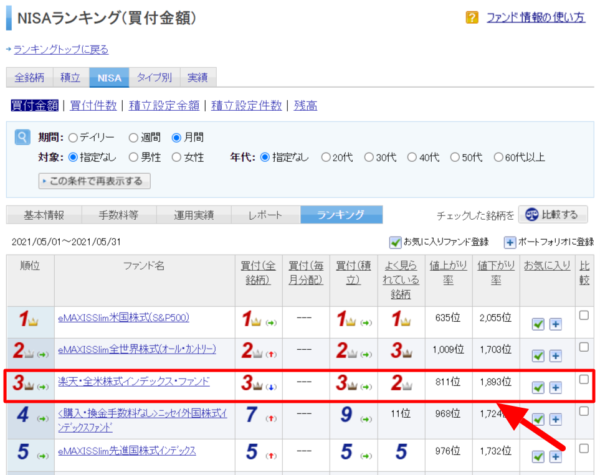Check compare box for 楽天・全米株式 fund
The height and width of the screenshot is (475, 600).
pyautogui.click(x=584, y=379)
